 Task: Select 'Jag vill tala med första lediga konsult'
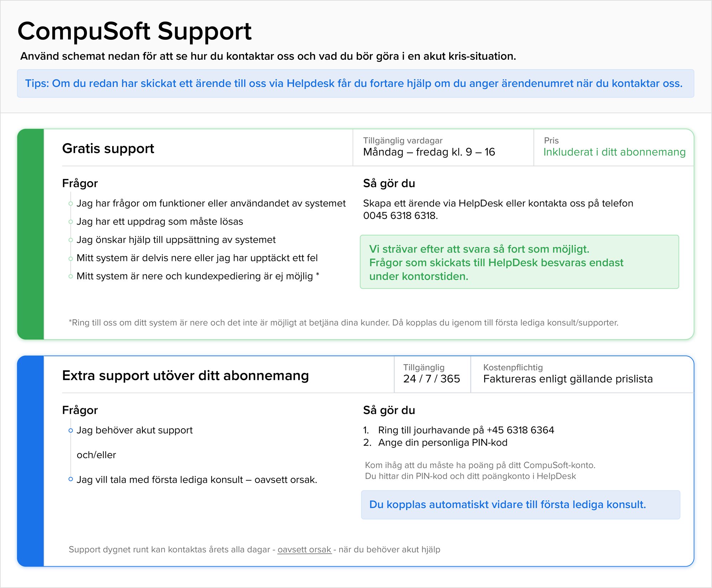[197, 480]
